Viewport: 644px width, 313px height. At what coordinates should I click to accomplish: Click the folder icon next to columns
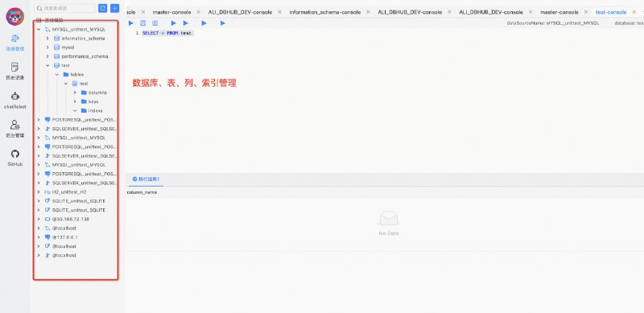pos(84,93)
